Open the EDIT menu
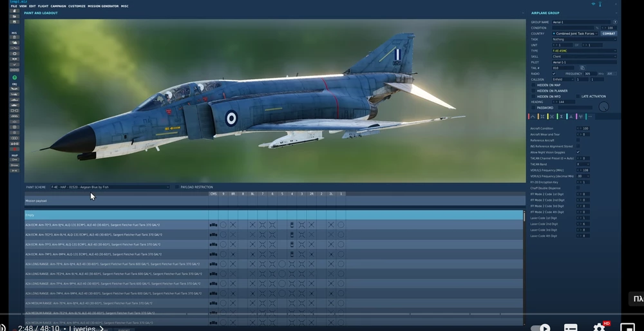 point(32,6)
